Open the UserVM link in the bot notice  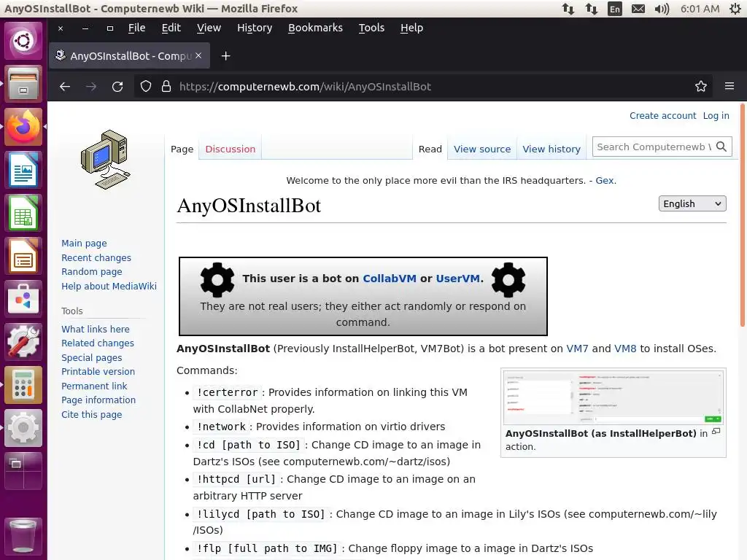click(x=457, y=279)
